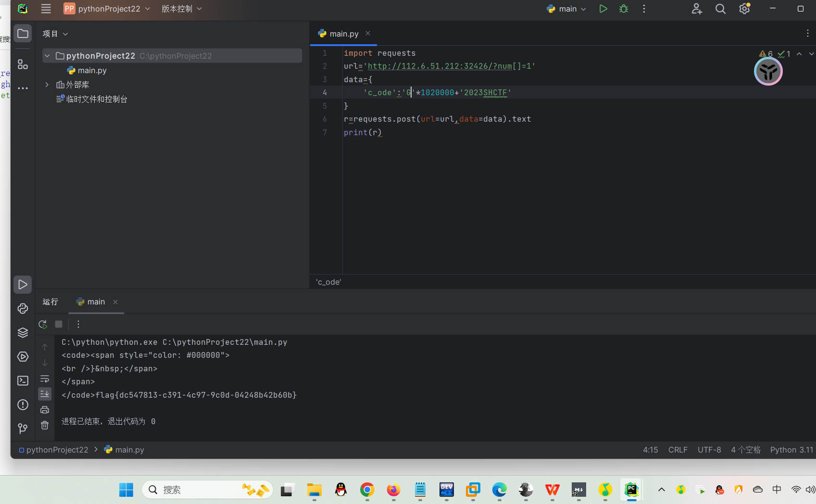The width and height of the screenshot is (816, 504).
Task: Clear all console output trash icon
Action: pos(45,425)
